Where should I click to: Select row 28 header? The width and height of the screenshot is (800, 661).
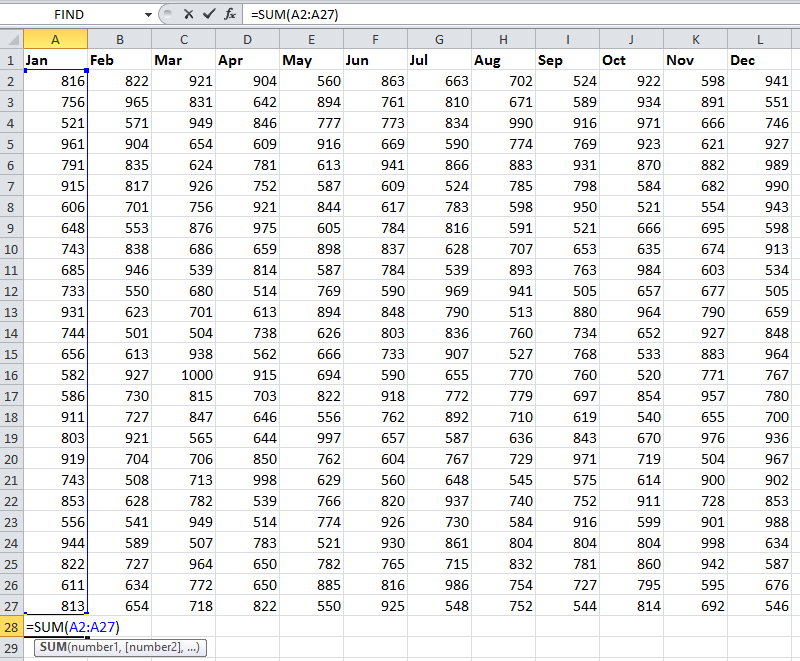pyautogui.click(x=12, y=627)
